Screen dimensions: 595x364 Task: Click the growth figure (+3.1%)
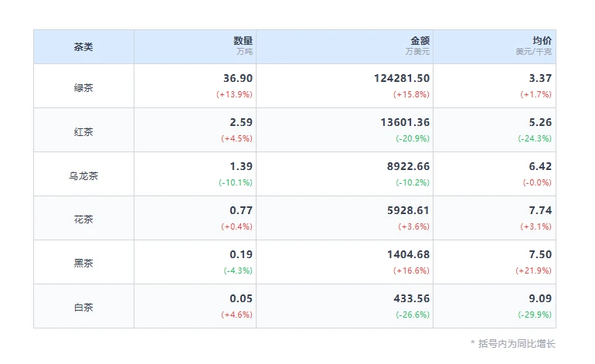[535, 226]
